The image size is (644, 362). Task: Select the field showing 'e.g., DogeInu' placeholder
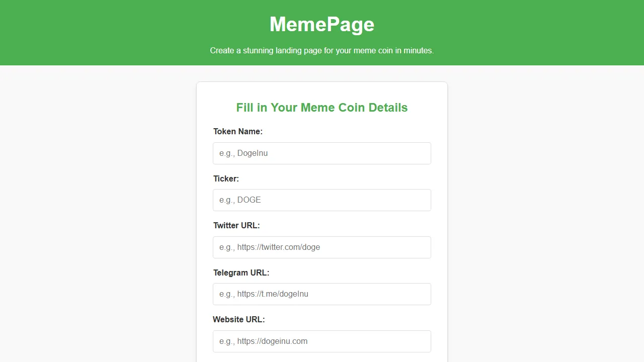pyautogui.click(x=321, y=153)
